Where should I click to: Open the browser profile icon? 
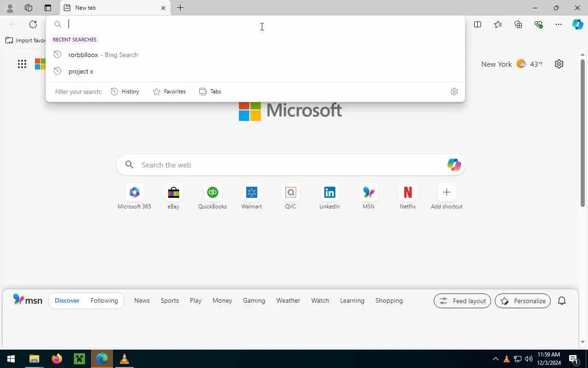click(10, 8)
